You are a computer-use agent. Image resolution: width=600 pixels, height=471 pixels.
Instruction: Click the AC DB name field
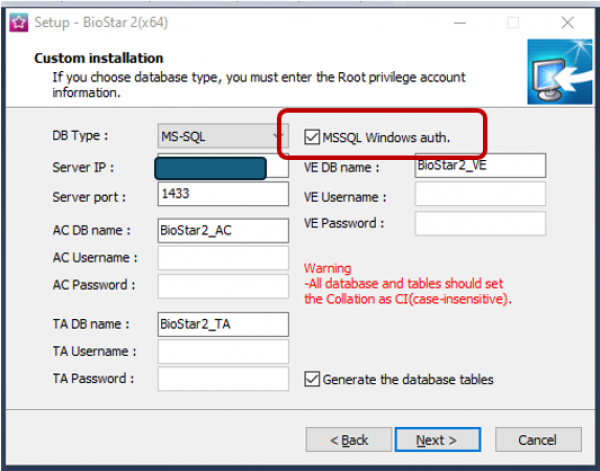(x=222, y=230)
